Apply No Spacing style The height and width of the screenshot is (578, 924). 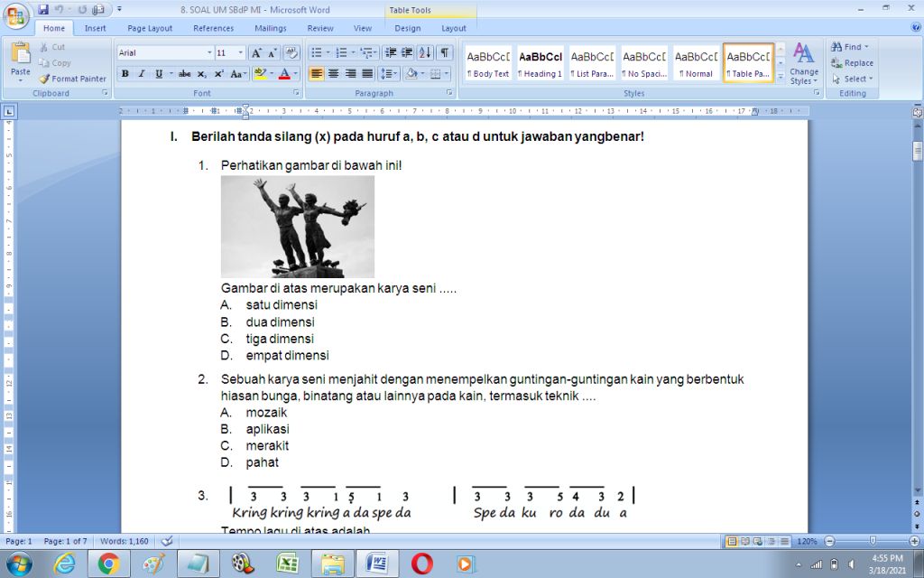(644, 63)
